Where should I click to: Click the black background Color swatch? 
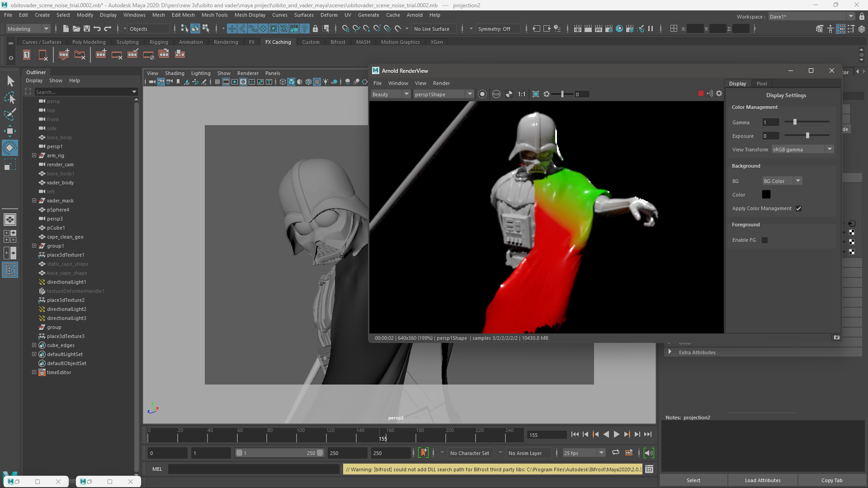[x=766, y=195]
